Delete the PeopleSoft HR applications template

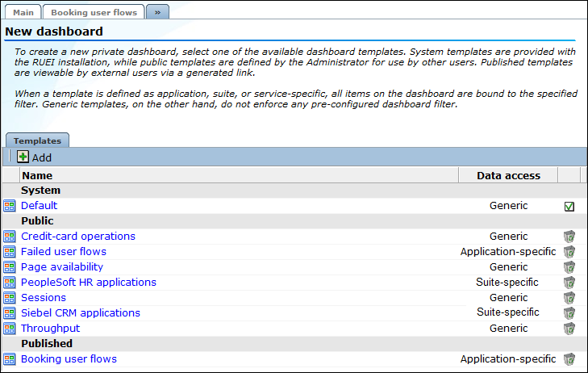click(x=569, y=283)
